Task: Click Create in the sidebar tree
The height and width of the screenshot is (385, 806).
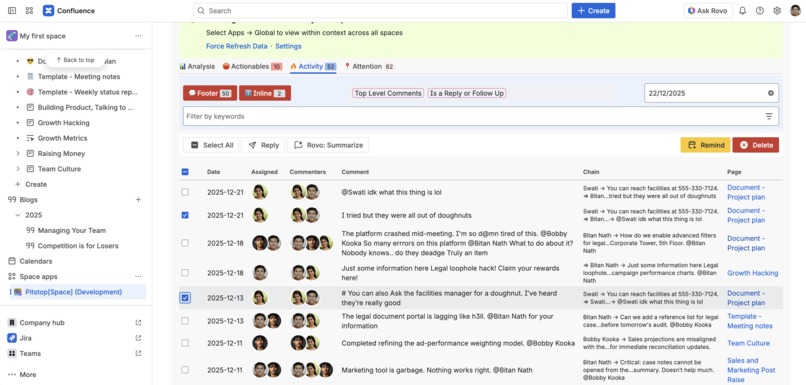Action: [31, 184]
